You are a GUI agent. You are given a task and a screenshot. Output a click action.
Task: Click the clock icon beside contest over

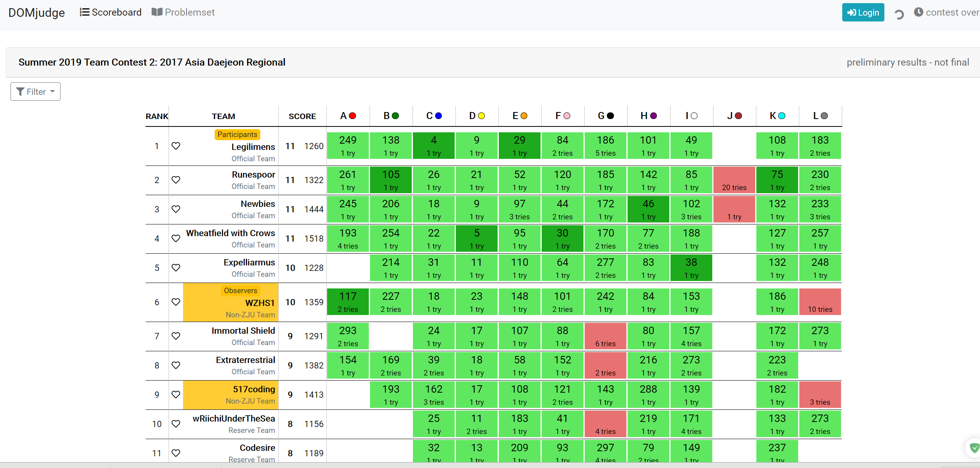(x=919, y=12)
